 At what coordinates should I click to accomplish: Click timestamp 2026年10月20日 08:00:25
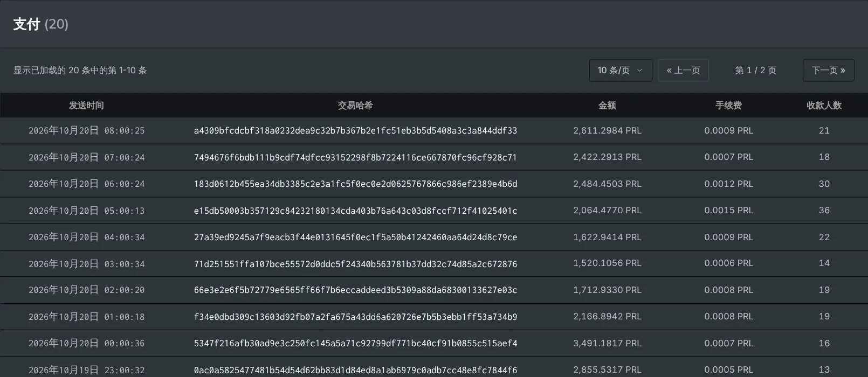(x=86, y=131)
